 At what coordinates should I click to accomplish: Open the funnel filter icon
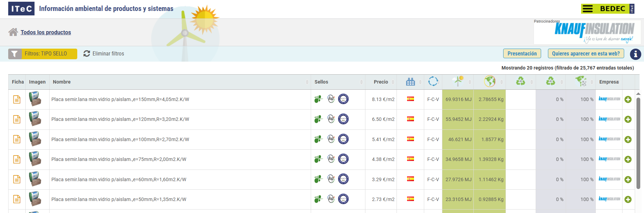pos(15,54)
